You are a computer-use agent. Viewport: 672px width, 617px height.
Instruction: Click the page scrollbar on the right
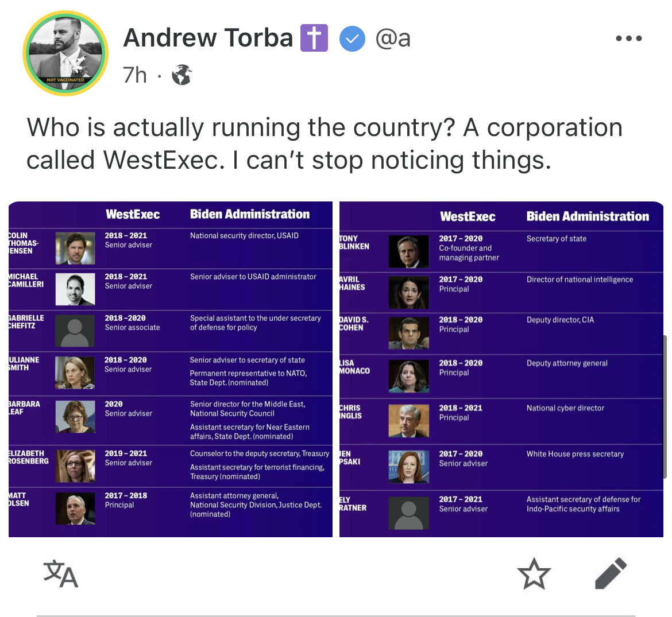pos(666,407)
